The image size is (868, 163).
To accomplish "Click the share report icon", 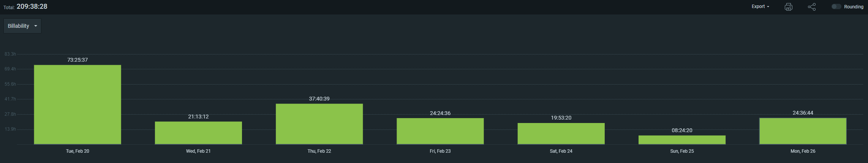I will [x=811, y=7].
